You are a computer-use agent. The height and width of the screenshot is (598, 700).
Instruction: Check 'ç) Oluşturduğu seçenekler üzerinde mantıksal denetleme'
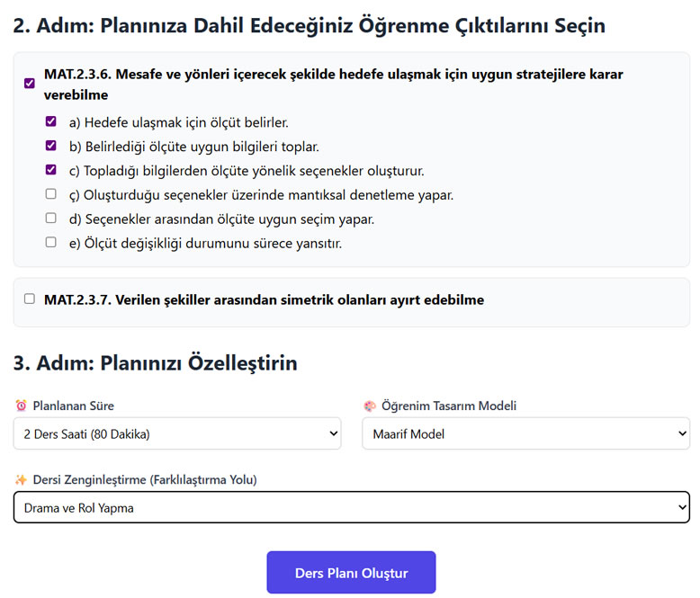pos(51,193)
